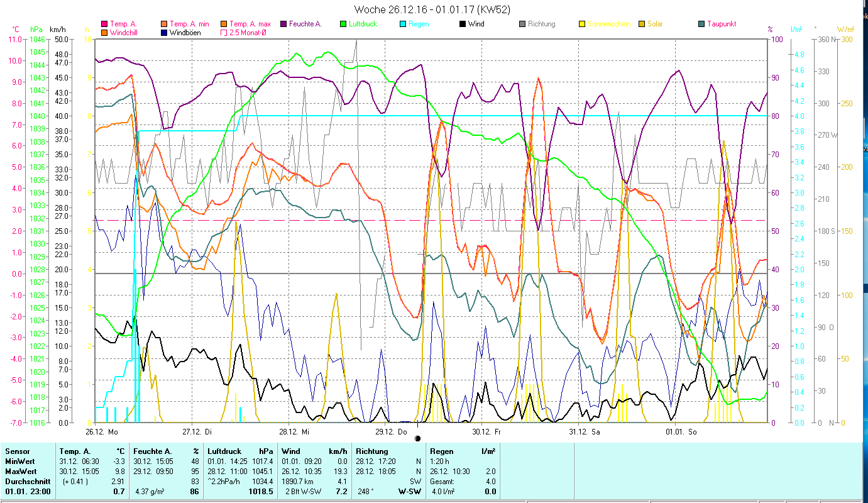Click the maximum wind speed '19.3'
The width and height of the screenshot is (868, 503).
(340, 472)
